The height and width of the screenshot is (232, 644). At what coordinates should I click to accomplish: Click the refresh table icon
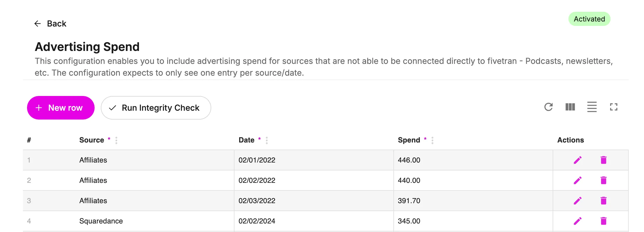coord(548,107)
